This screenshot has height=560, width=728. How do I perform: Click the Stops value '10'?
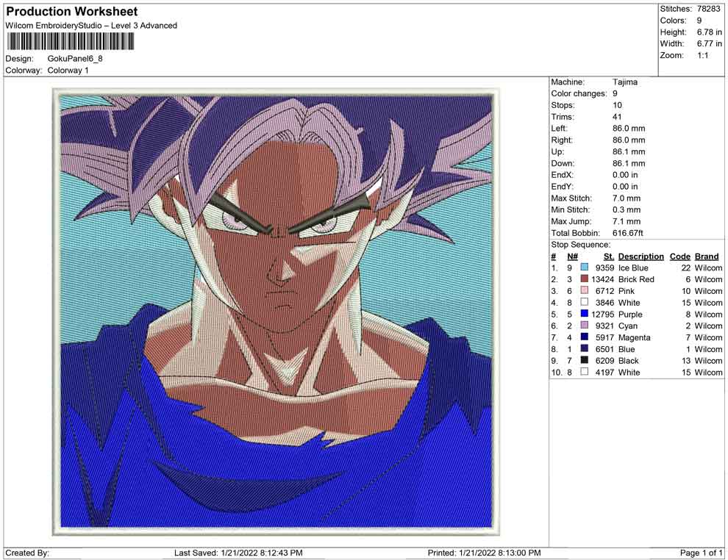point(617,105)
